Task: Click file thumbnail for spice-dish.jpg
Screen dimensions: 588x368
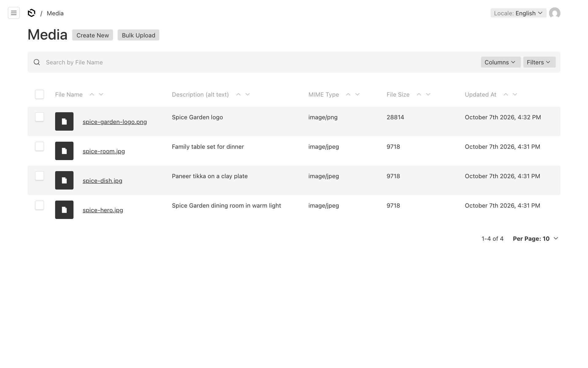Action: [64, 180]
